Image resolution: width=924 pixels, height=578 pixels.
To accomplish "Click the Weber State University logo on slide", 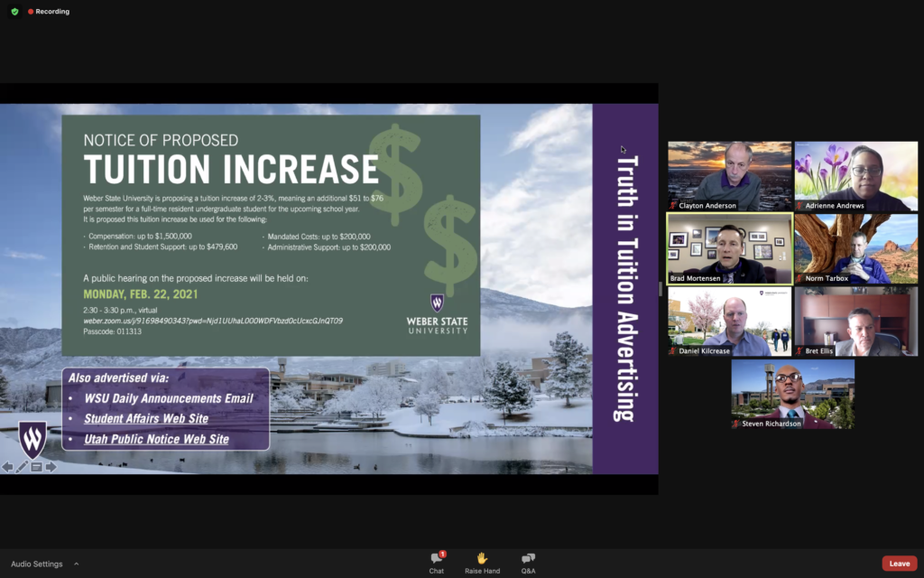I will pos(438,314).
